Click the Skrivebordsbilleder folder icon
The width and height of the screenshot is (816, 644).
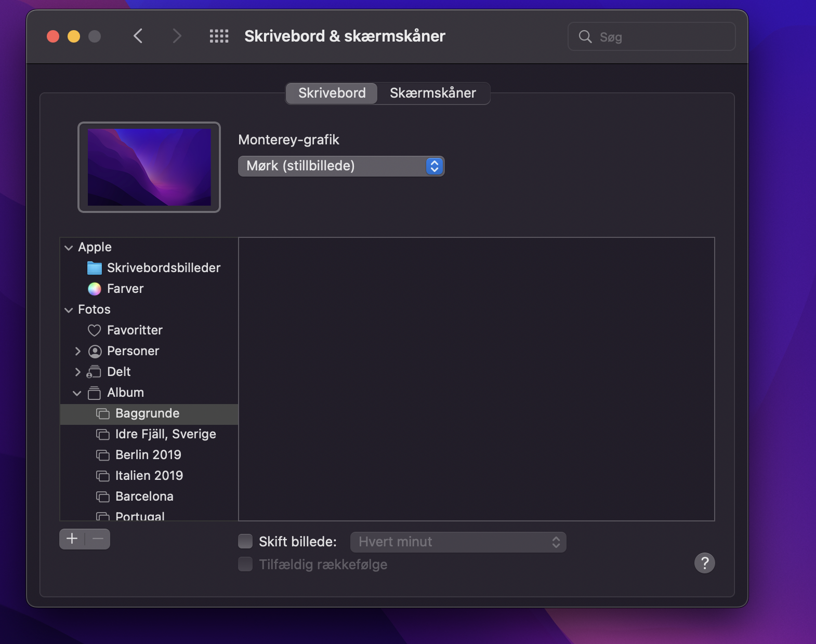[x=95, y=268]
